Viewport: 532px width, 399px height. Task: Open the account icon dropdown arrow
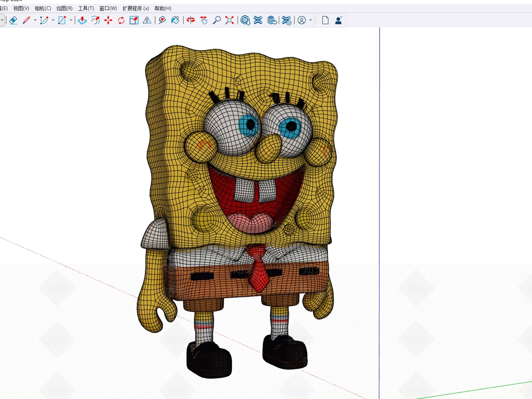click(311, 20)
